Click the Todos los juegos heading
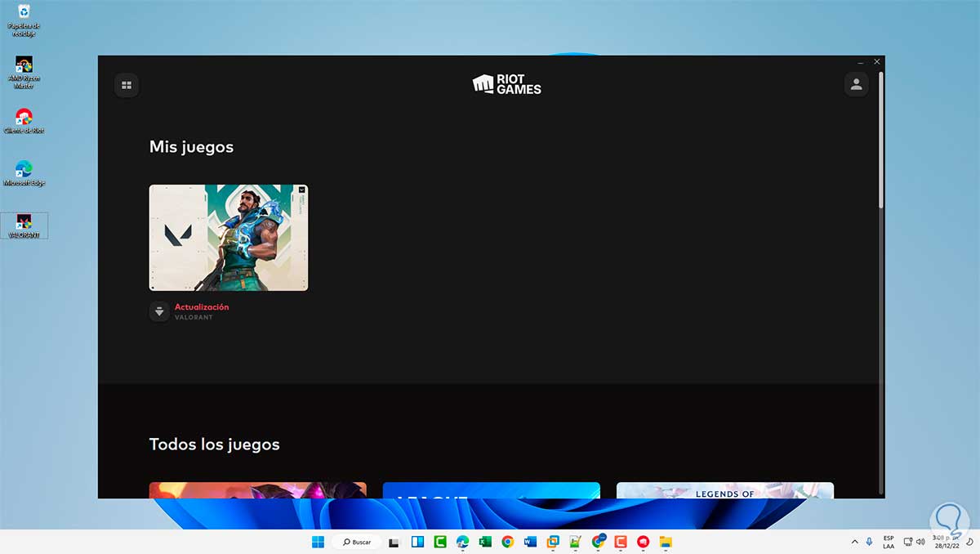Screen dimensions: 980x554 coord(214,445)
